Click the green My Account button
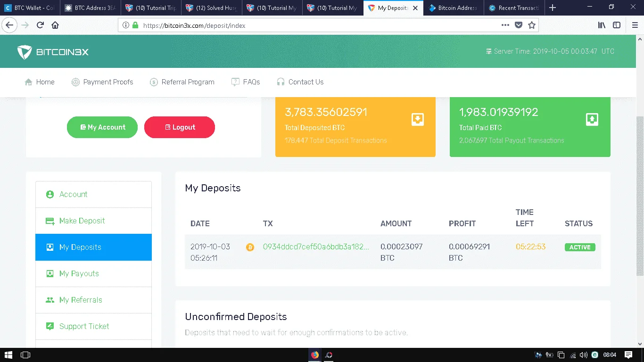The width and height of the screenshot is (644, 362). 102,127
